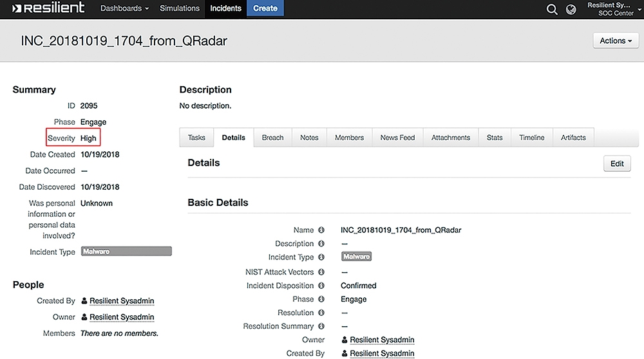Click user icon beside Created By in Basic Details
644x359 pixels.
(x=345, y=353)
